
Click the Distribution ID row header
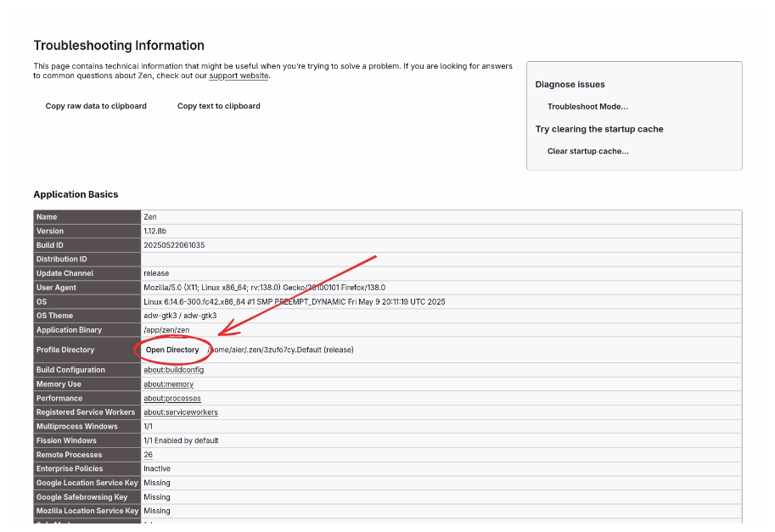[87, 260]
